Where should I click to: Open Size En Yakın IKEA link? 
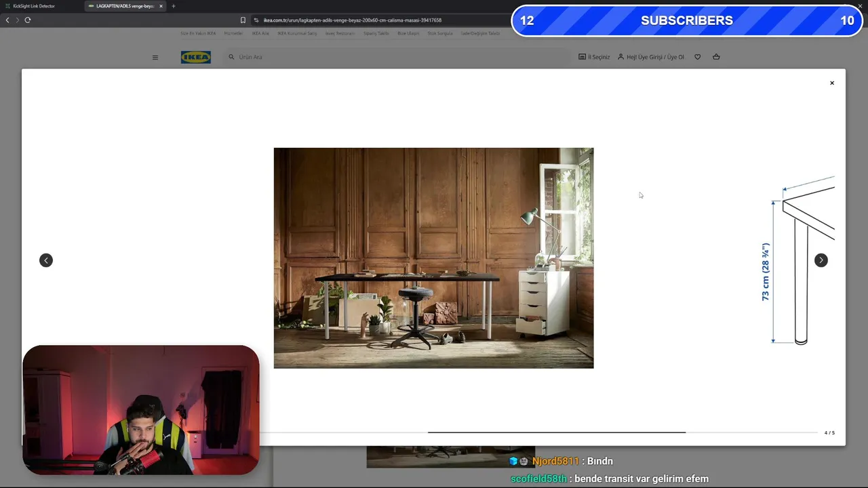pyautogui.click(x=198, y=33)
